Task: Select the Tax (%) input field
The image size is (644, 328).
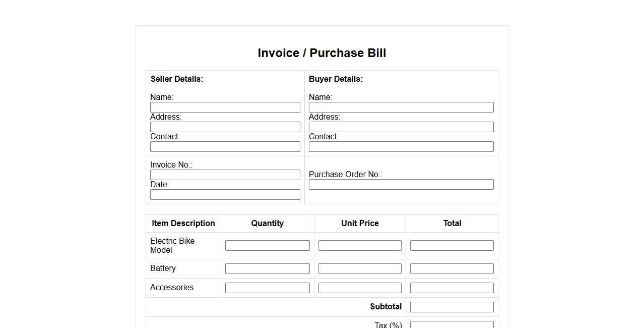Action: 452,324
